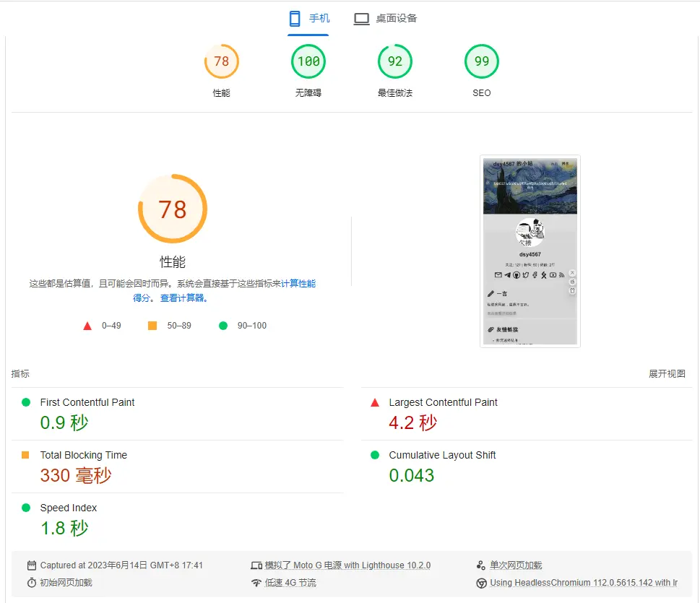700x603 pixels.
Task: Open the 计算性能得分 link
Action: click(x=298, y=284)
